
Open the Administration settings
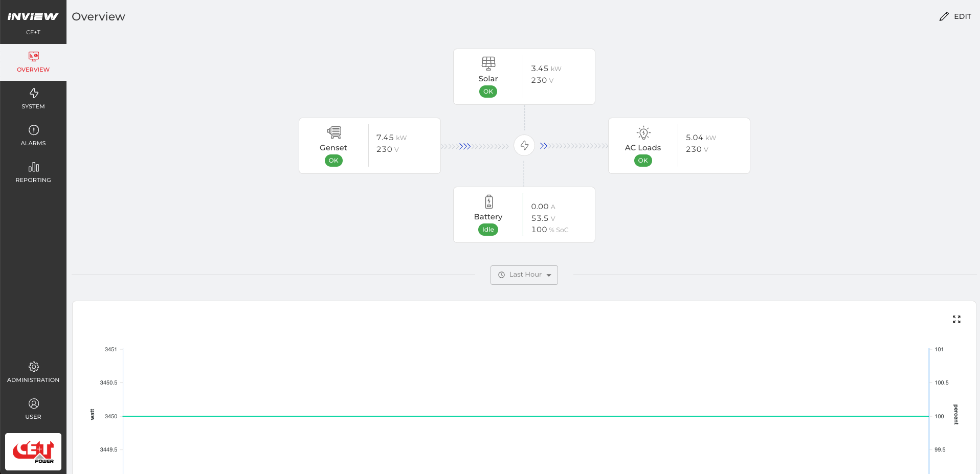(x=33, y=372)
